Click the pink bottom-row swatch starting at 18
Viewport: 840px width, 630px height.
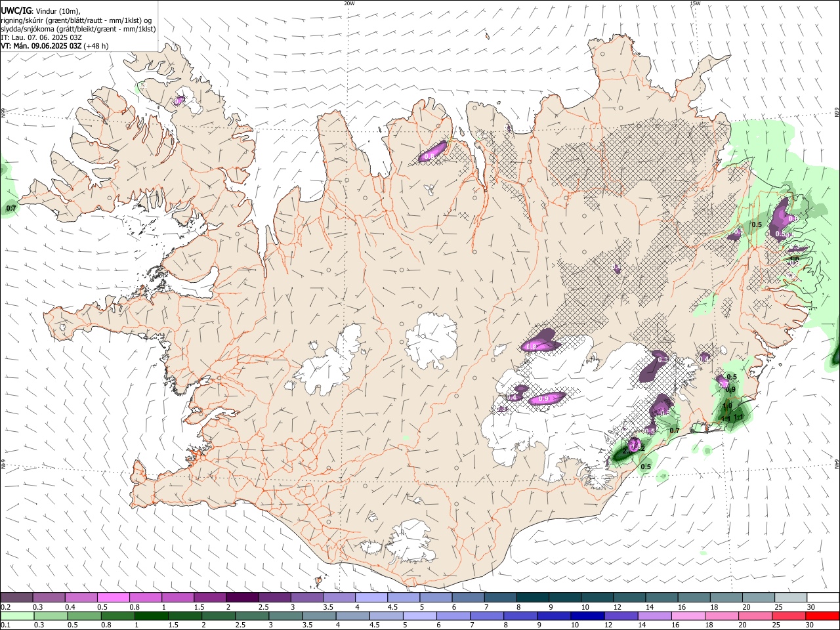point(722,616)
